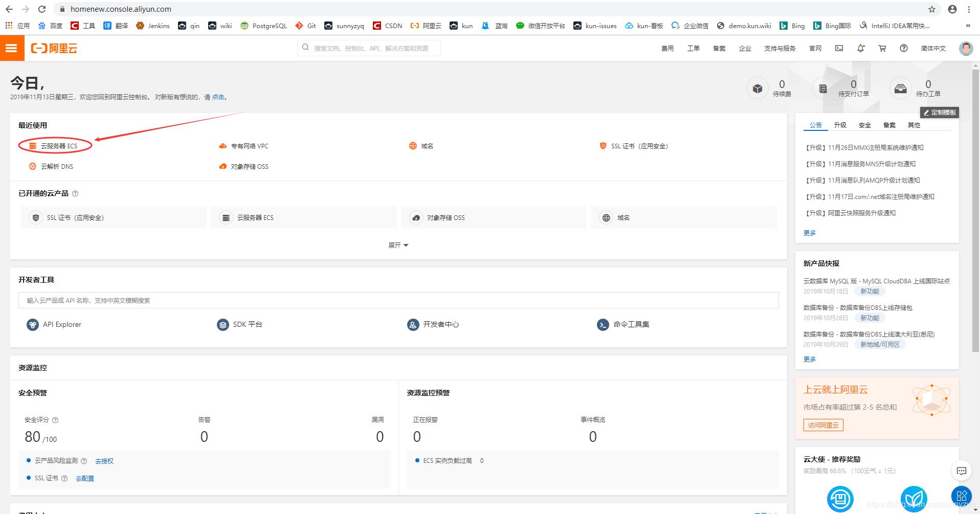Open the shopping cart icon
980x514 pixels.
point(882,48)
